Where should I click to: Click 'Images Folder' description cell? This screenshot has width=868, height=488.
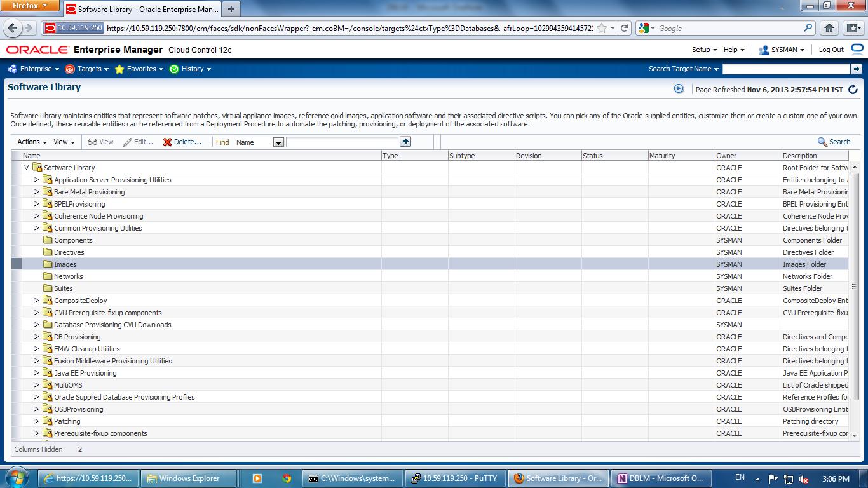(x=815, y=264)
